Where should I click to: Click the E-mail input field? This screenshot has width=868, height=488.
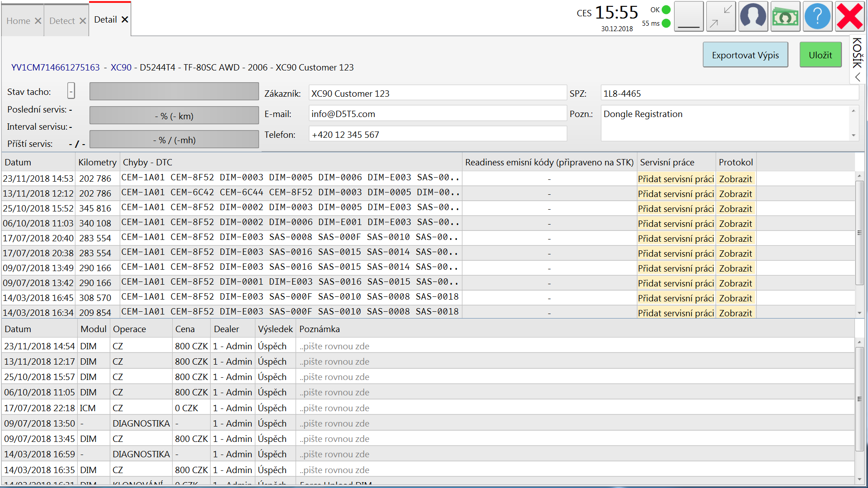[x=437, y=114]
